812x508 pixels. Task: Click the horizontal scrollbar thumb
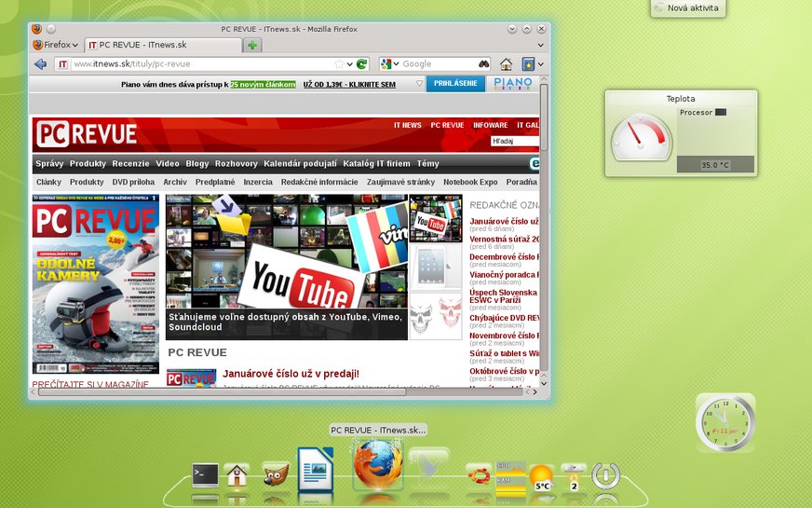(x=222, y=391)
